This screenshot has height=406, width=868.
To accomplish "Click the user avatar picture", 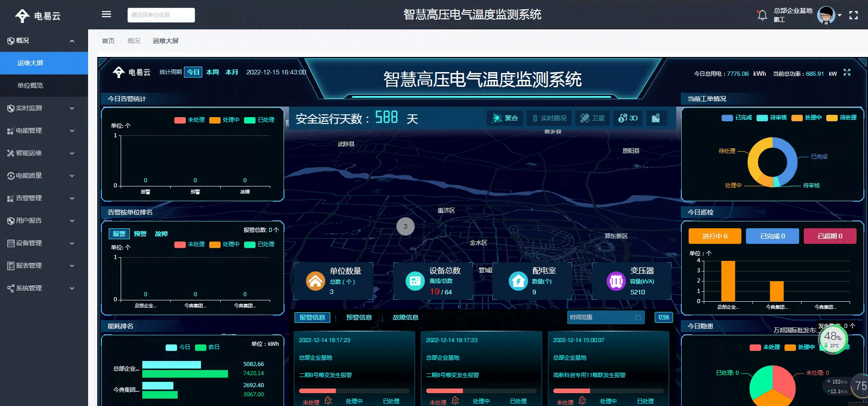I will pos(826,15).
